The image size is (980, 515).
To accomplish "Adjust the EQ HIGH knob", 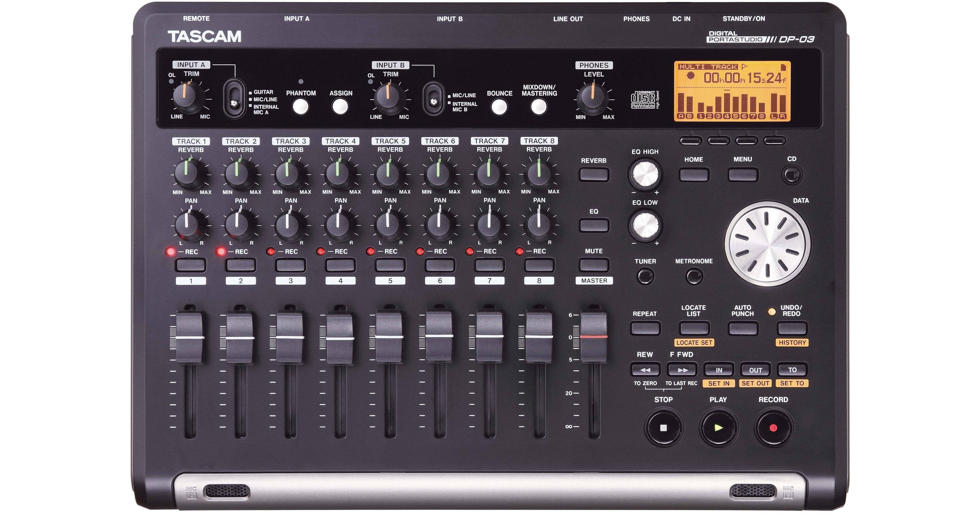I will tap(645, 174).
